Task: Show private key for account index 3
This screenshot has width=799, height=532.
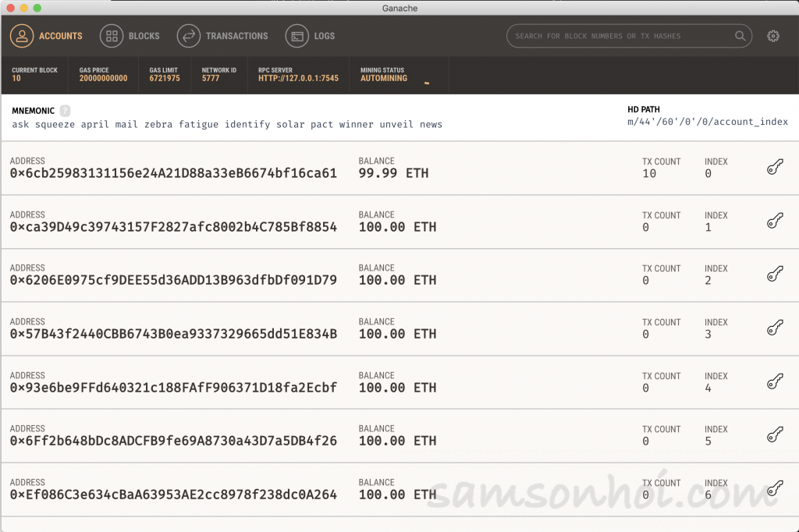Action: point(775,327)
